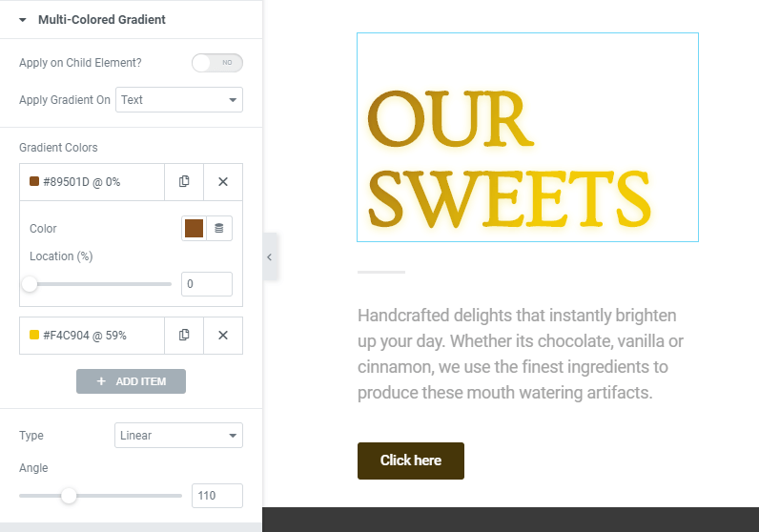Screen dimensions: 759x532
Task: Click the plus icon in Add Item
Action: [101, 381]
